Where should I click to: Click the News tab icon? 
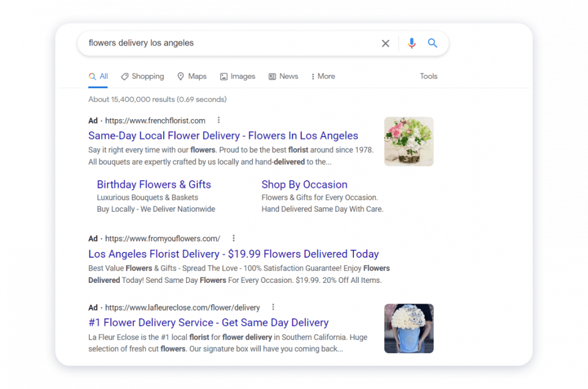coord(272,76)
